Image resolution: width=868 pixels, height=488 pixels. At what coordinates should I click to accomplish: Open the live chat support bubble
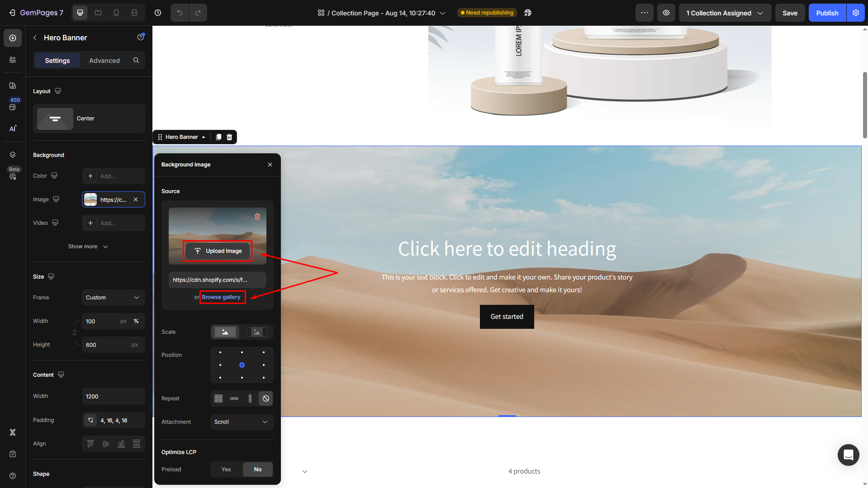coord(848,455)
